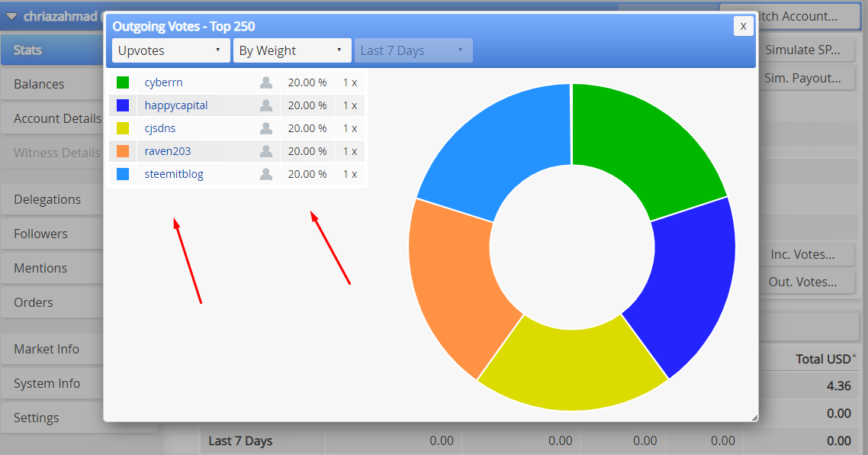Click the 20.00 % value for raven203
868x455 pixels.
pyautogui.click(x=307, y=151)
